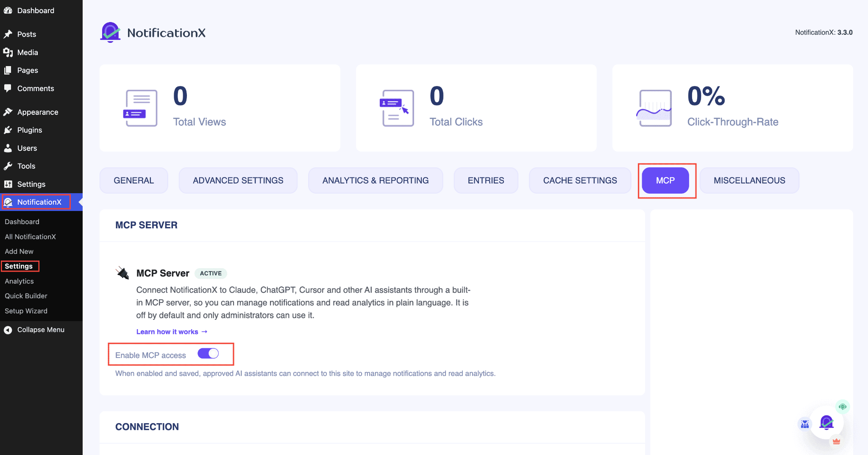Open Analytics in NotificationX submenu
This screenshot has height=455, width=868.
coord(19,281)
